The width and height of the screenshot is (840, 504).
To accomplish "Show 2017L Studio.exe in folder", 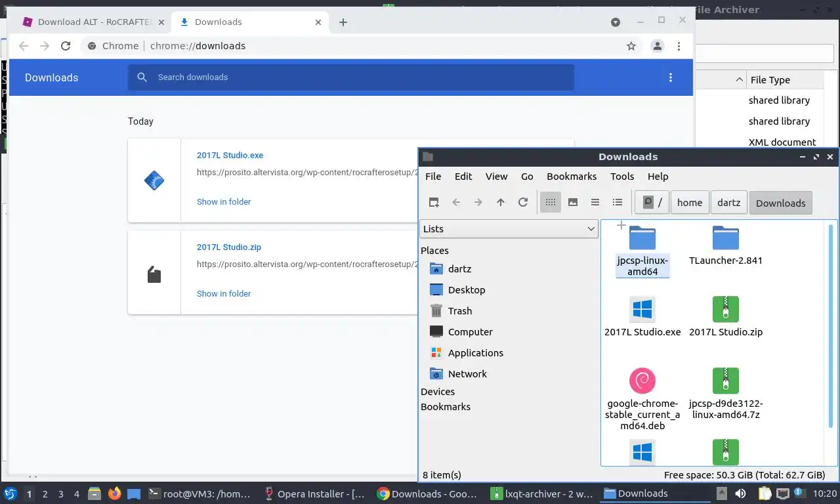I will click(x=224, y=201).
